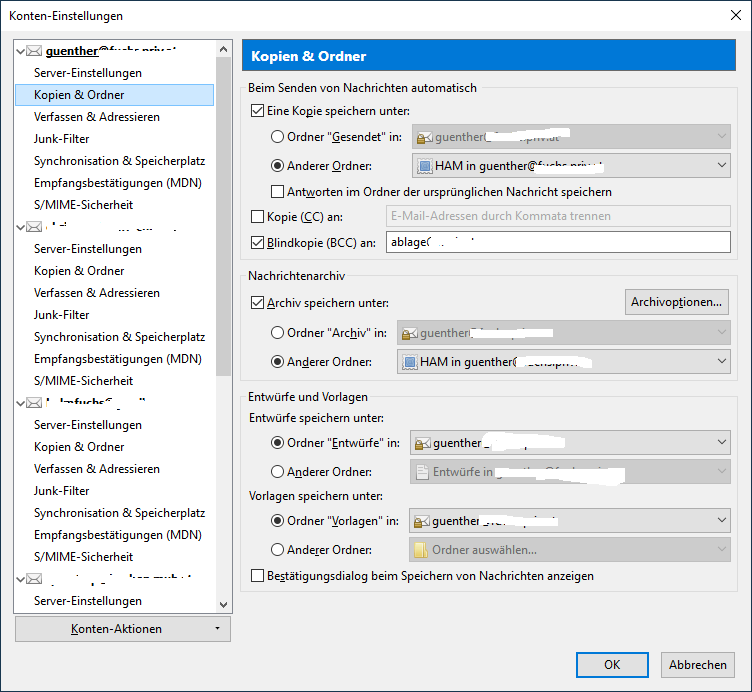Click the mailbox icon in Ordner "Vorlagen" dropdown
This screenshot has height=692, width=752.
coord(422,520)
